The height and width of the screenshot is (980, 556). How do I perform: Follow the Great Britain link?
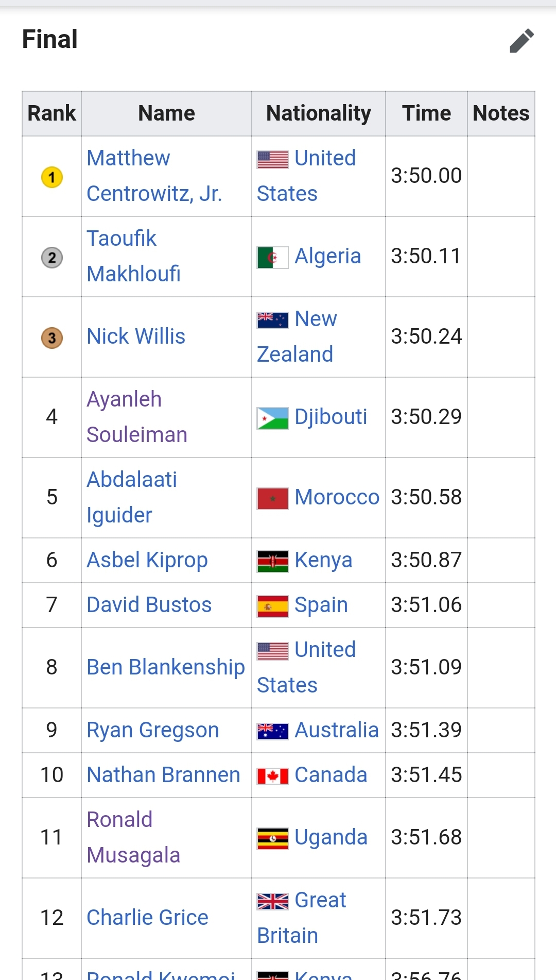pyautogui.click(x=302, y=918)
